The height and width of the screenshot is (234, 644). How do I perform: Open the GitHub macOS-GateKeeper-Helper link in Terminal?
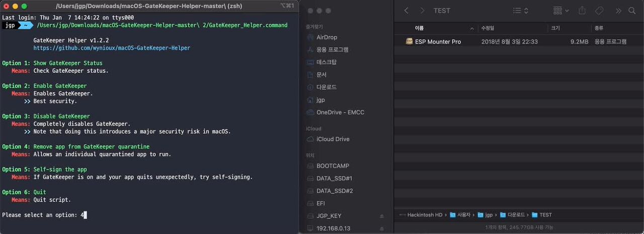point(112,48)
